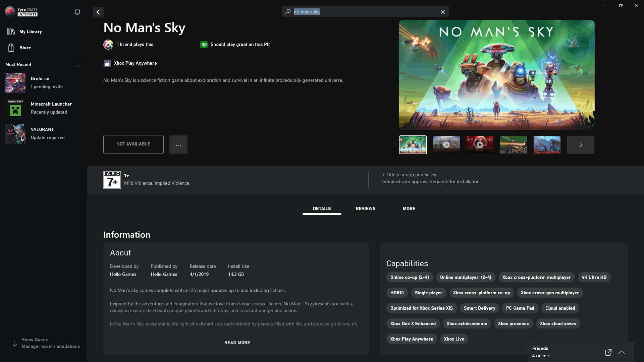Click the Xbox Play Anywhere icon
The width and height of the screenshot is (644, 362).
107,63
